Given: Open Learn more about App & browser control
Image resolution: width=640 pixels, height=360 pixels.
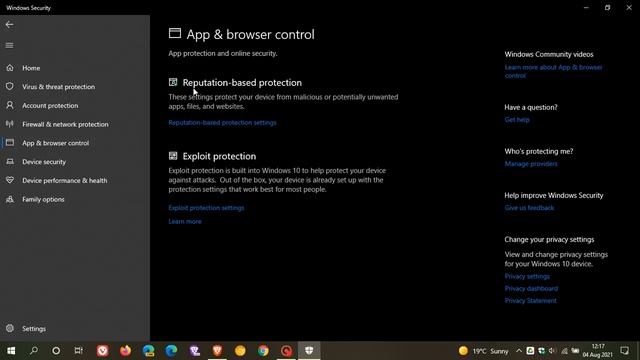Looking at the screenshot, I should click(553, 71).
